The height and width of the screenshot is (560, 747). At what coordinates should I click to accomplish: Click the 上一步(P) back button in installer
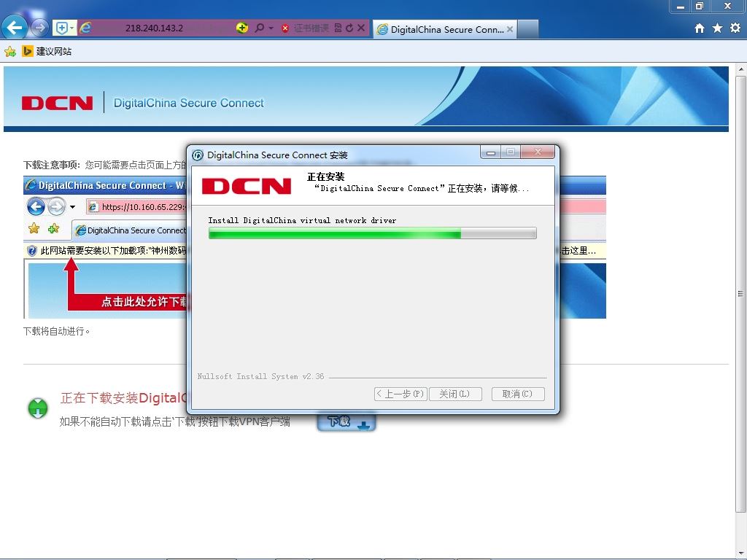(400, 394)
